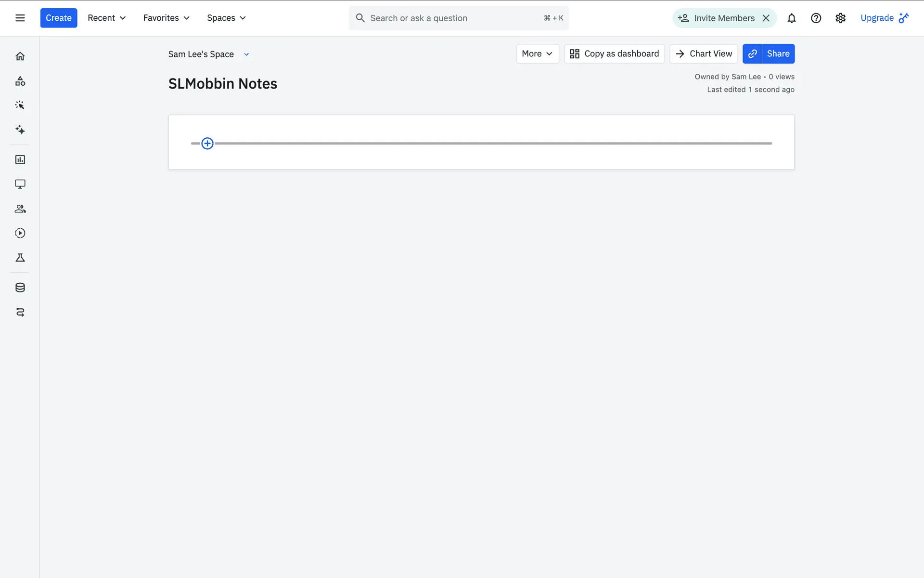Screen dimensions: 924x578
Task: Expand the Recent dropdown
Action: [106, 18]
